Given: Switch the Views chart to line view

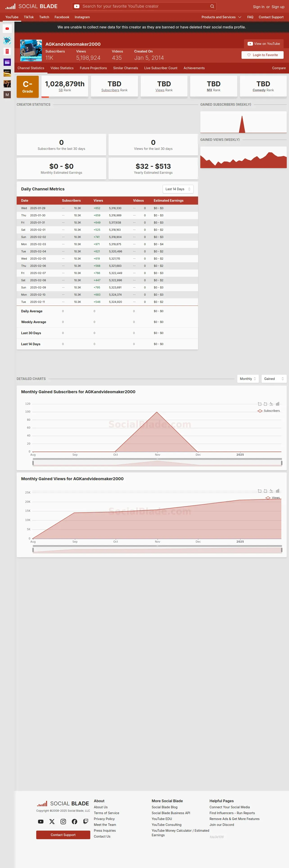Looking at the screenshot, I should pos(271,491).
